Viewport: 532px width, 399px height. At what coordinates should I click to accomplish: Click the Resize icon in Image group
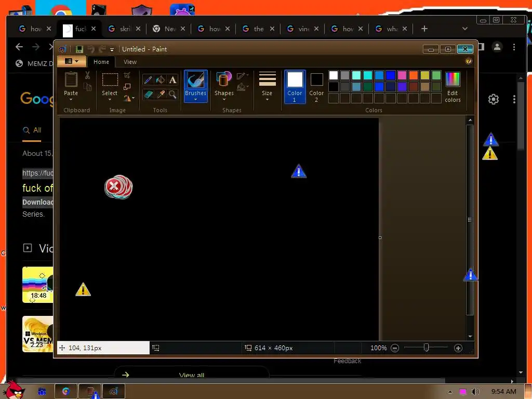127,87
